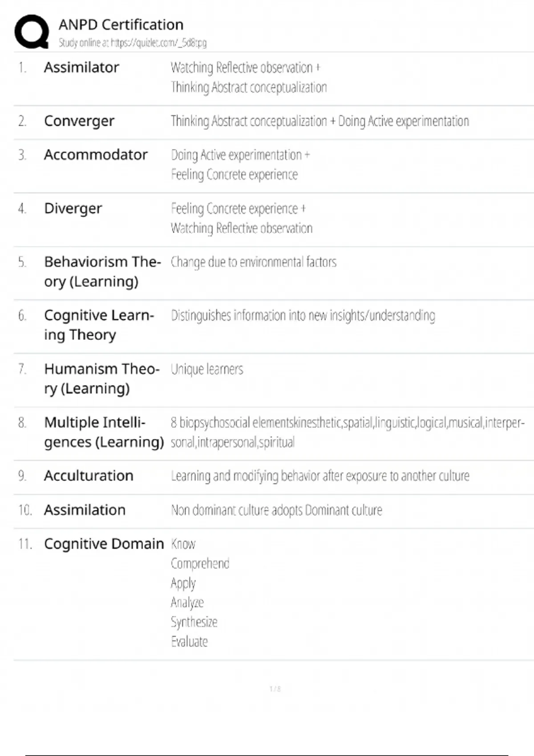Select the Multiple Intelligences (Learning) term
The width and height of the screenshot is (534, 756).
pos(104,432)
